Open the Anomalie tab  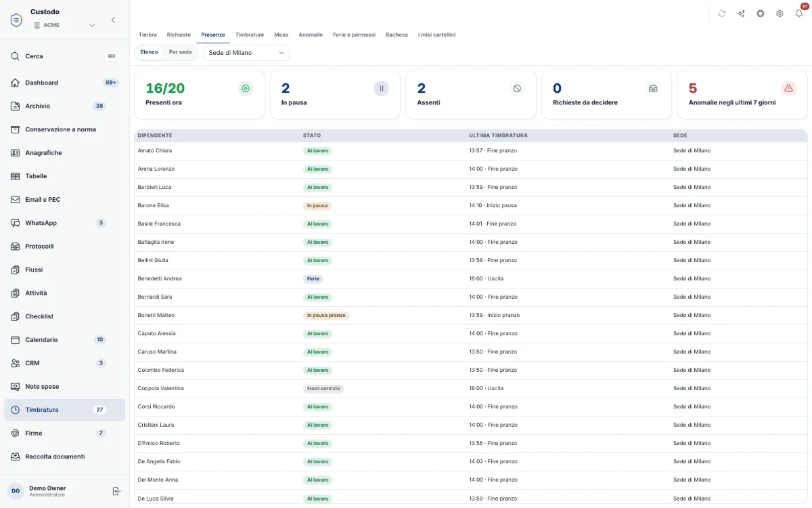tap(311, 35)
